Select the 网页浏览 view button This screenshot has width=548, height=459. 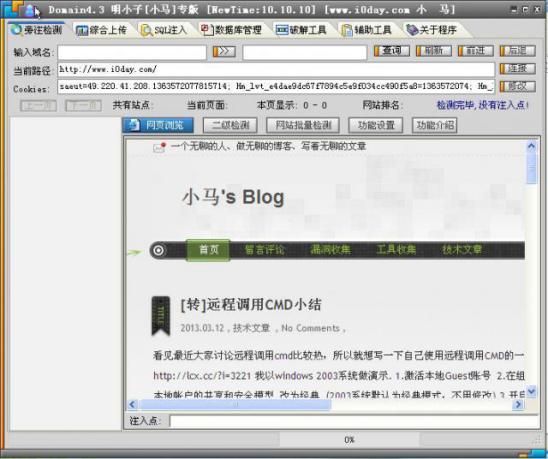[x=158, y=125]
